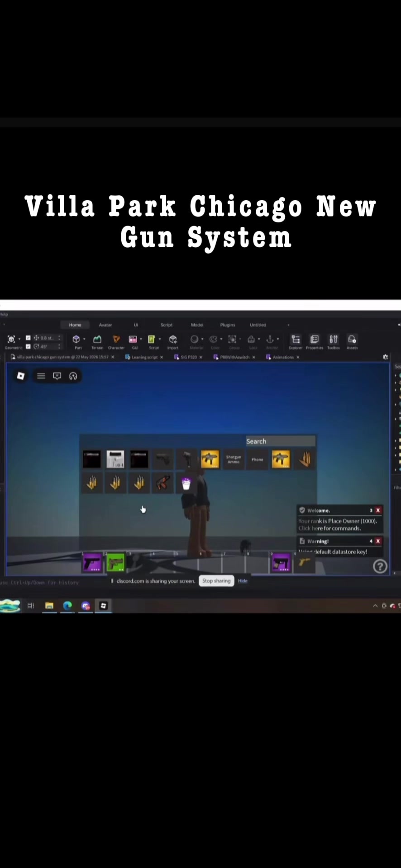The height and width of the screenshot is (868, 401).
Task: Open the Roblox menu logo button
Action: [20, 376]
